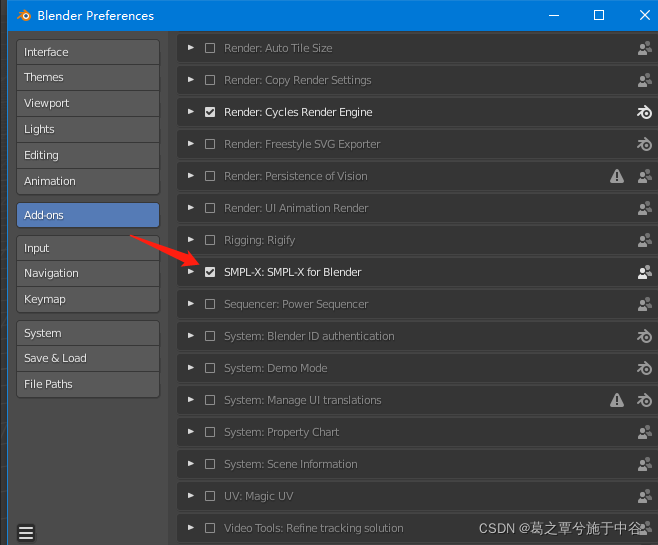
Task: Expand Rigging: Rigify details
Action: (191, 240)
